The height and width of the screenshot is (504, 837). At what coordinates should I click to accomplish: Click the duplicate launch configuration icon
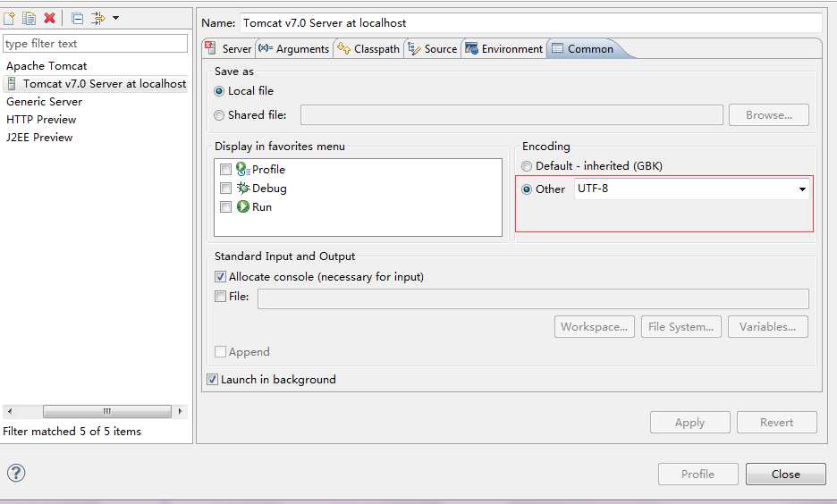29,19
